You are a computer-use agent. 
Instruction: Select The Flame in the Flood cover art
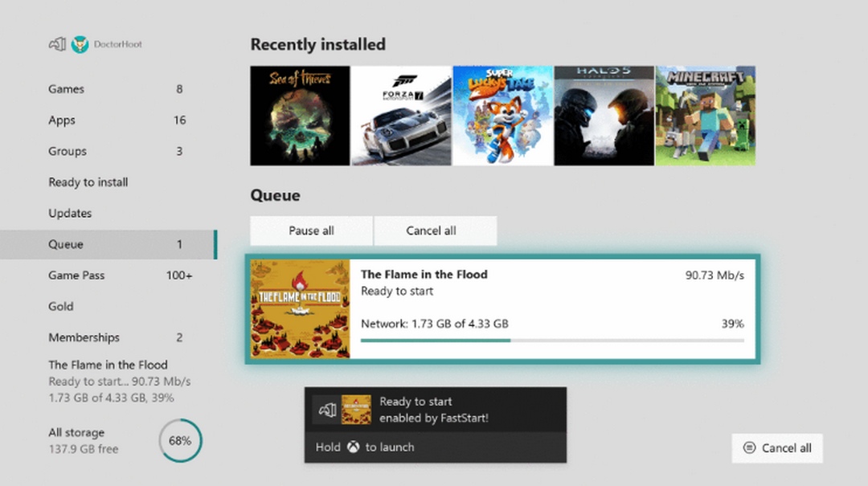coord(300,308)
